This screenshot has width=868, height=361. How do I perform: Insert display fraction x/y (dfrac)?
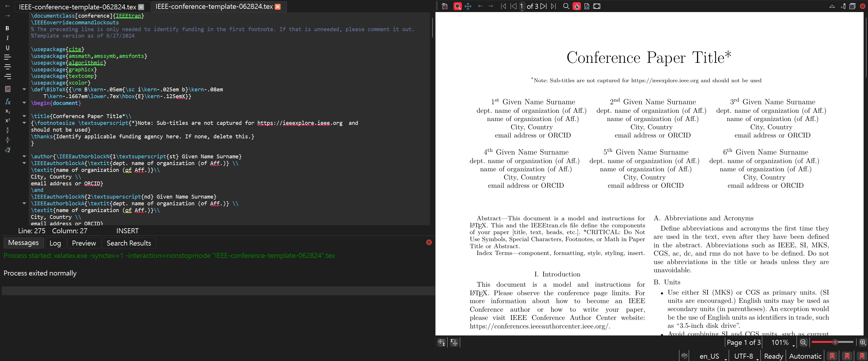point(7,140)
